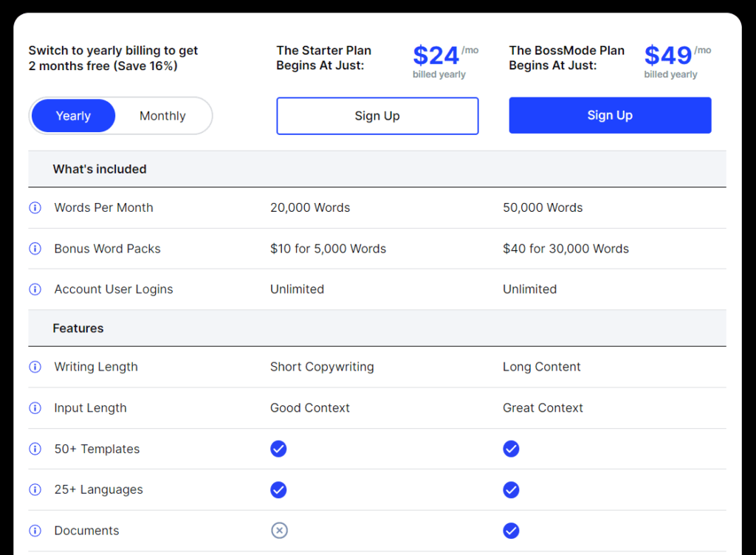Click the What's included section header

[x=100, y=169]
